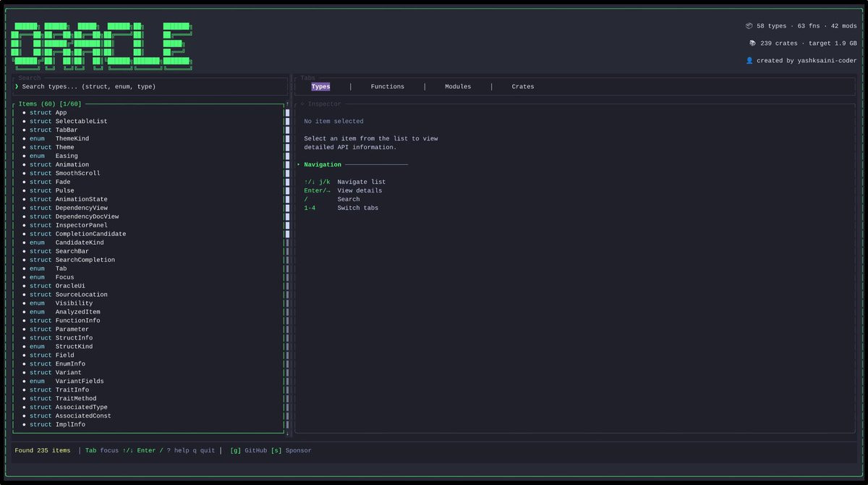The height and width of the screenshot is (485, 868).
Task: Click the types count cube icon
Action: click(x=749, y=26)
